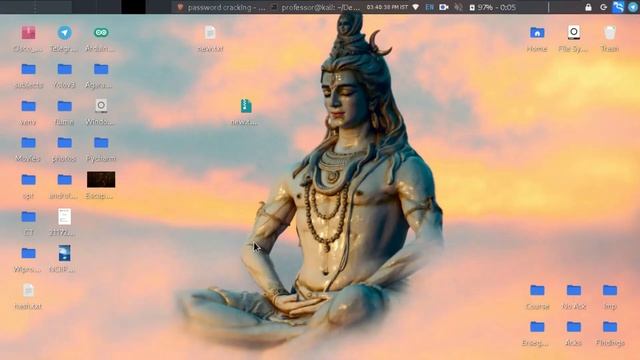Select the white document file starting with 21

pos(64,216)
